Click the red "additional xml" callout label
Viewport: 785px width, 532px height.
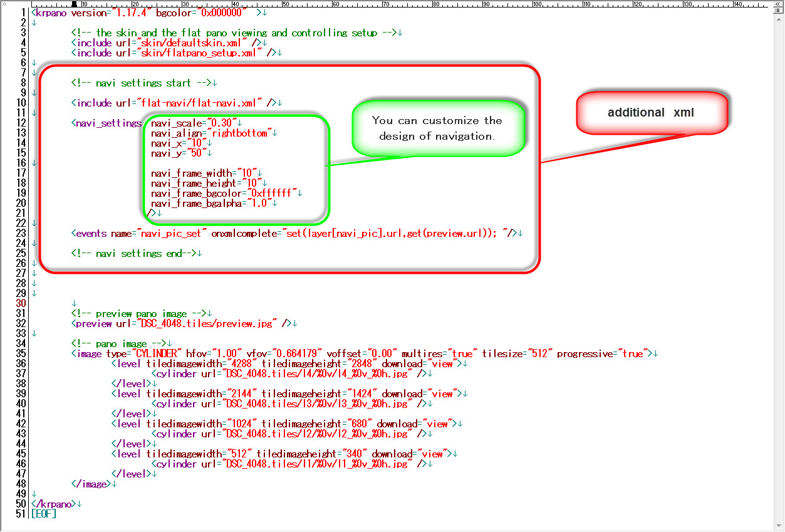pos(651,113)
